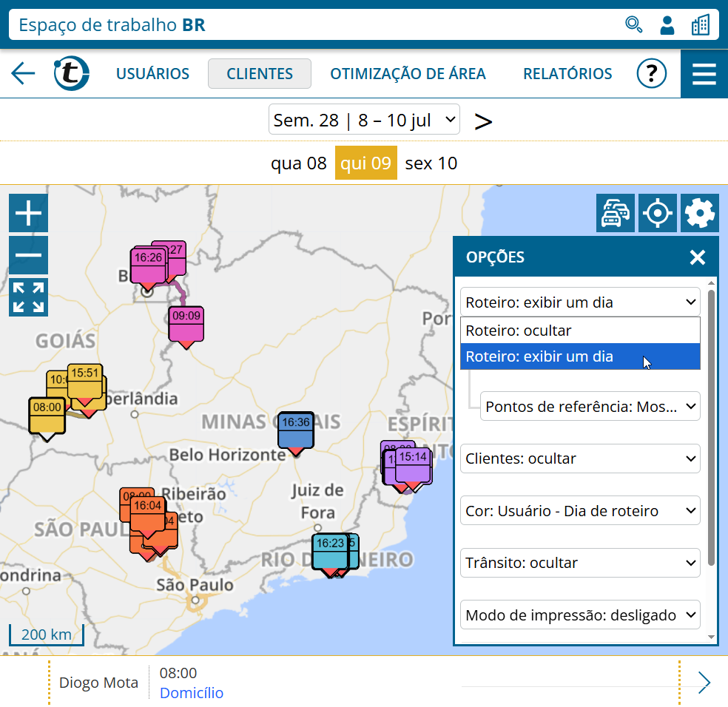Select day qua 08
728x707 pixels.
(x=299, y=163)
